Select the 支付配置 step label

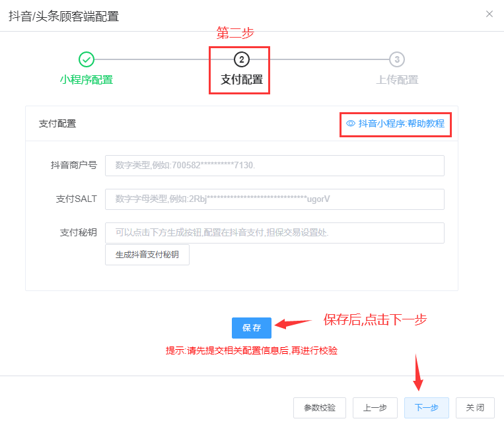click(242, 80)
